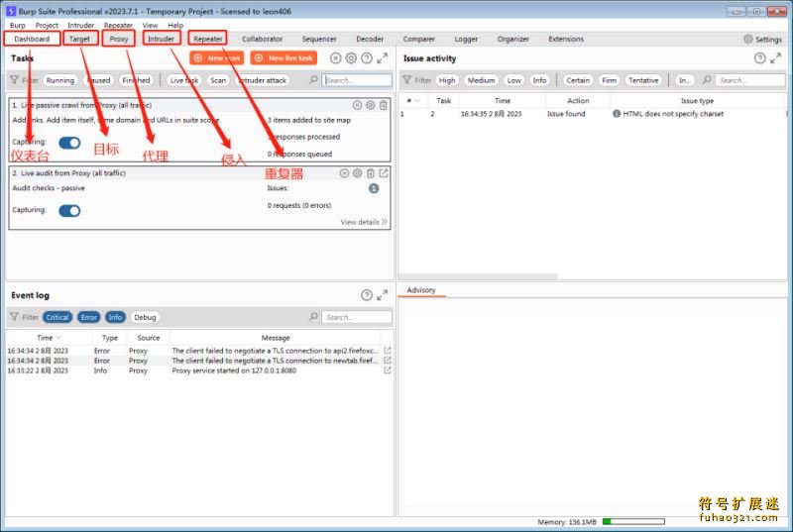Sort issues by the # column arrow
The image size is (793, 532).
[x=417, y=100]
